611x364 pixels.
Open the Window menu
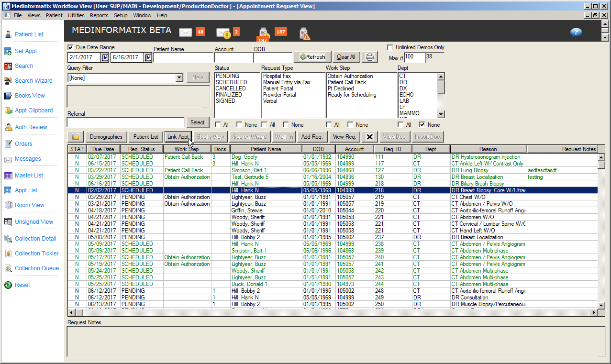coord(143,15)
